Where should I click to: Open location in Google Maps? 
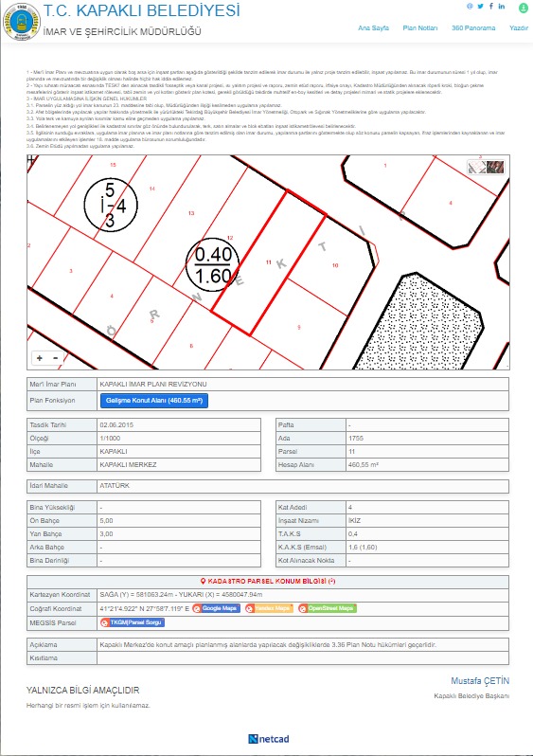pos(216,608)
